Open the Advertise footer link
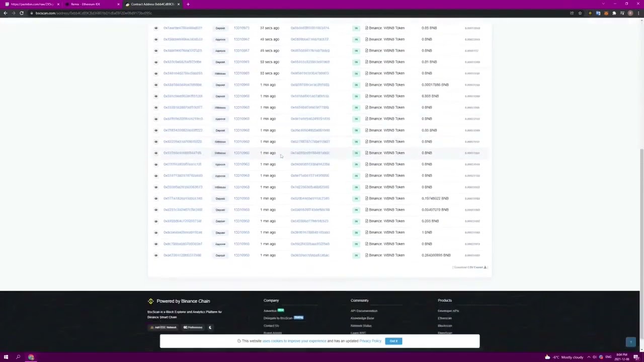Image resolution: width=644 pixels, height=362 pixels. [x=270, y=311]
